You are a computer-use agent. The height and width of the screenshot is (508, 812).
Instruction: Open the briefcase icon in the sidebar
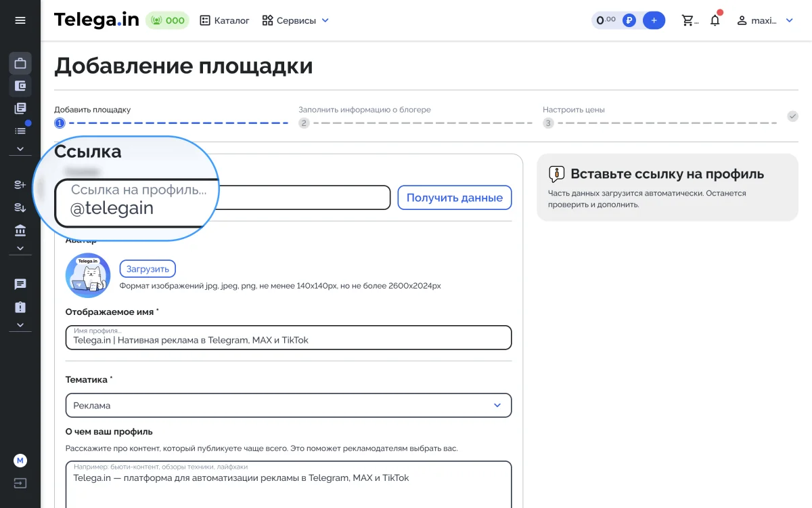(20, 64)
